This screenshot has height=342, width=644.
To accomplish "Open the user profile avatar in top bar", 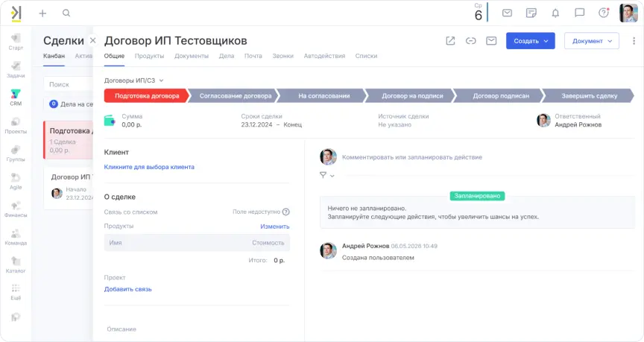I will click(628, 13).
